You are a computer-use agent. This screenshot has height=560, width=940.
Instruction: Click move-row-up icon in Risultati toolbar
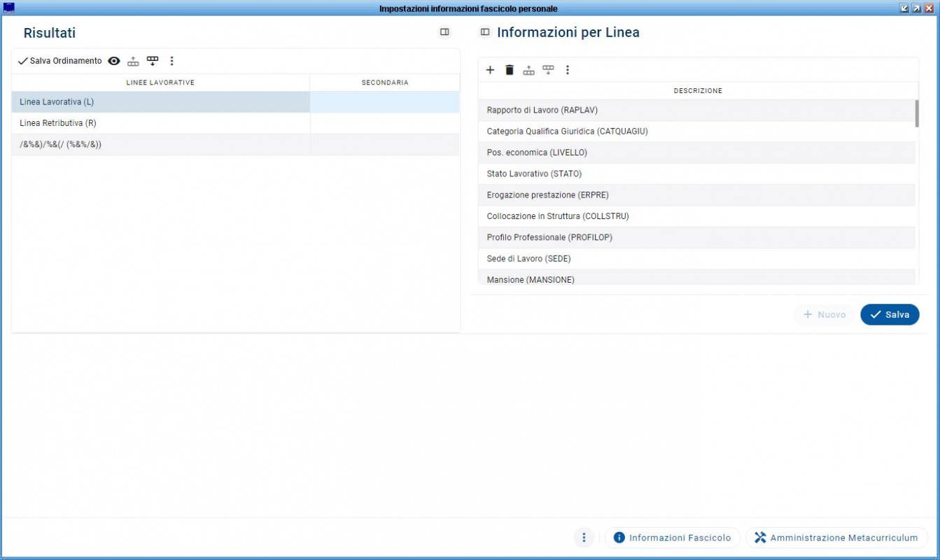coord(133,62)
